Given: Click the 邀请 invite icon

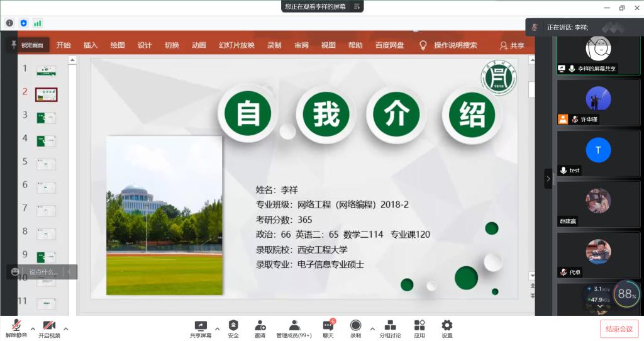Looking at the screenshot, I should [260, 328].
